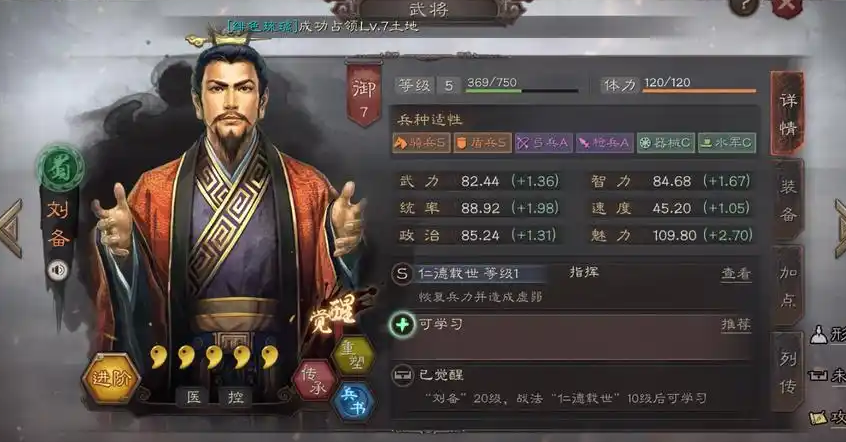The width and height of the screenshot is (846, 442).
Task: Play Liu Bei's voice speaker icon
Action: click(57, 270)
